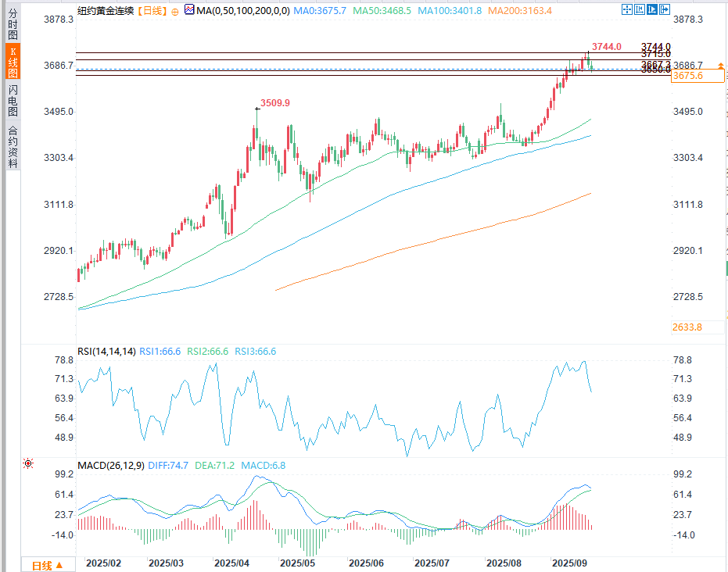Click the 3303.4 right price axis label
This screenshot has width=728, height=572.
tap(688, 158)
